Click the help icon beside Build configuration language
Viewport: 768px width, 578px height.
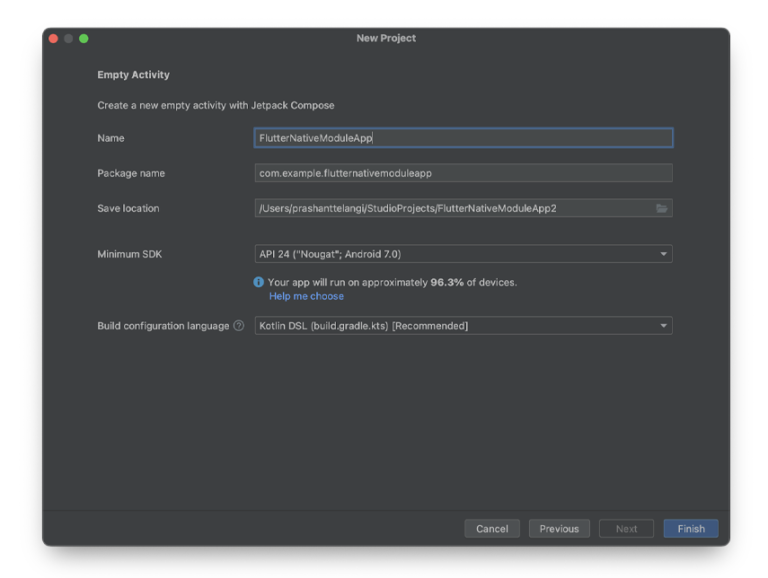click(239, 326)
